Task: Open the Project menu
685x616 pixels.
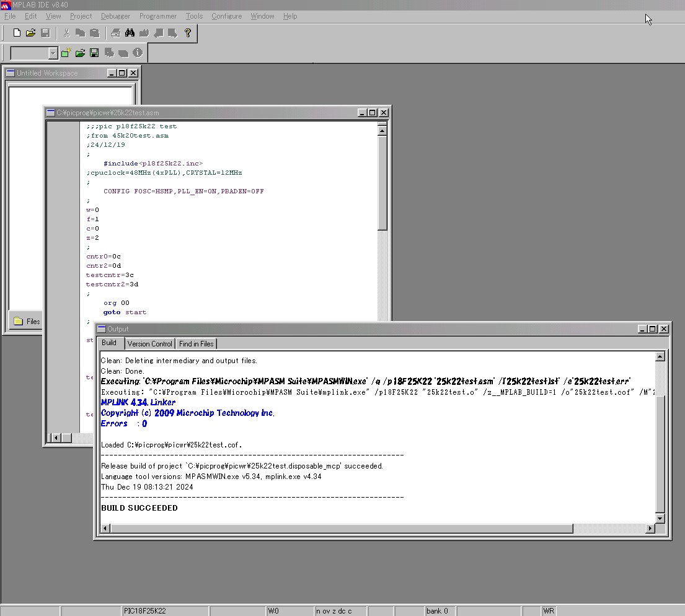Action: coord(81,16)
